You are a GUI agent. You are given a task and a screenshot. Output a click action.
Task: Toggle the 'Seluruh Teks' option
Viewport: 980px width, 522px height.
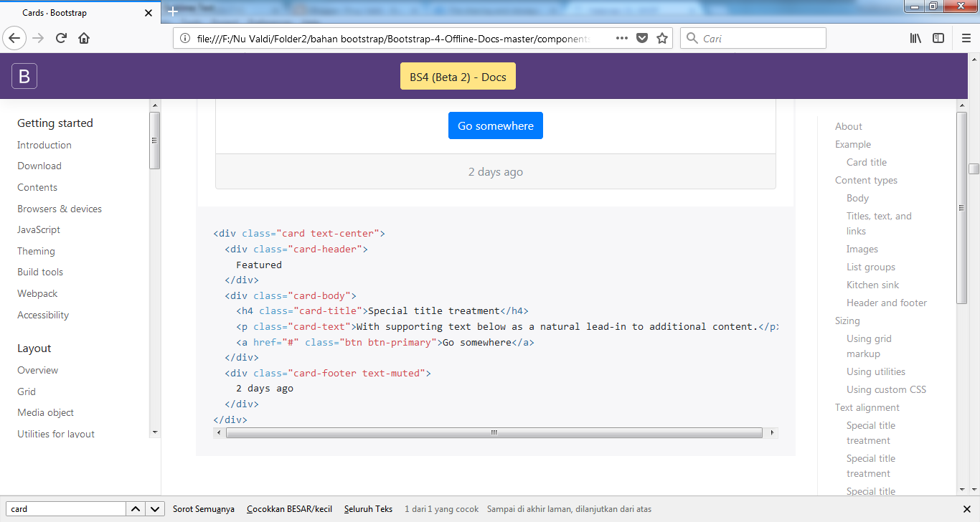[x=368, y=508]
